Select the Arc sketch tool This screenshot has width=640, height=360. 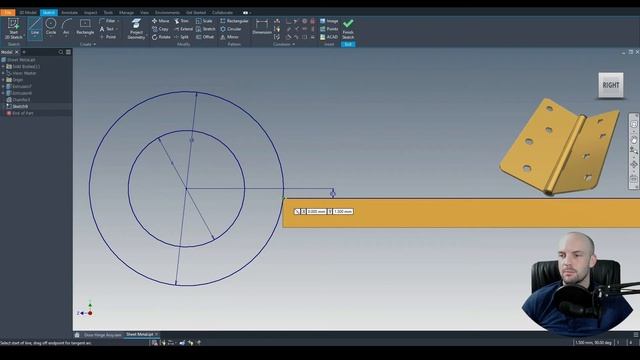click(67, 27)
